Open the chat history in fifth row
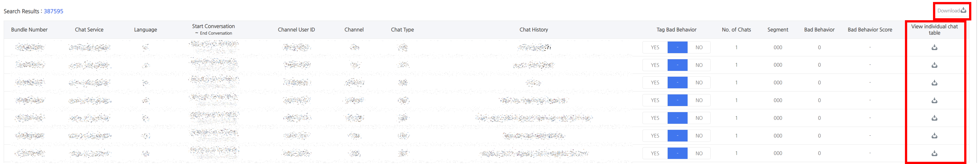 (534, 118)
